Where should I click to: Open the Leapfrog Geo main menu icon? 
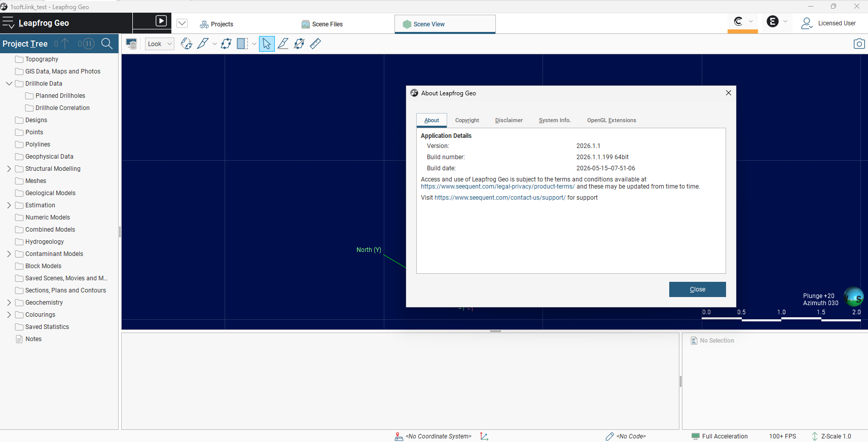point(8,23)
